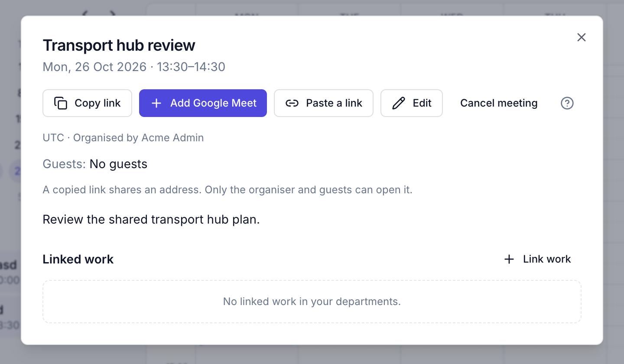
Task: Edit the Transport hub review meeting
Action: click(x=412, y=103)
